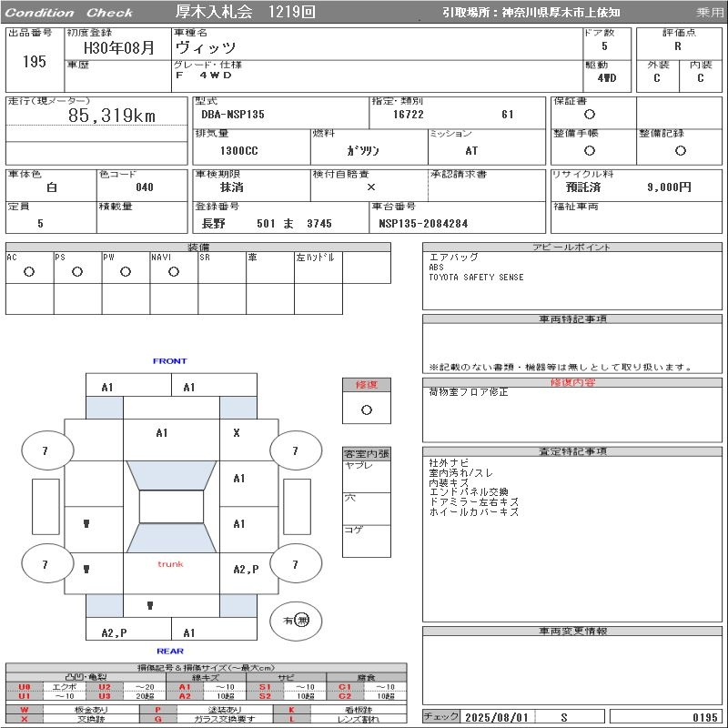Click the 車両変更情報 section header

tap(572, 631)
